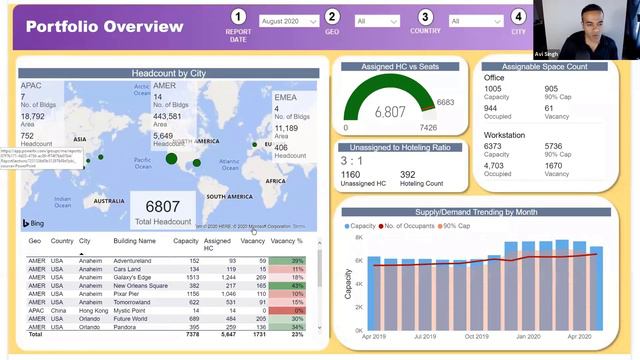640x360 pixels.
Task: Sort table by Vacancy % column header
Action: click(x=287, y=241)
